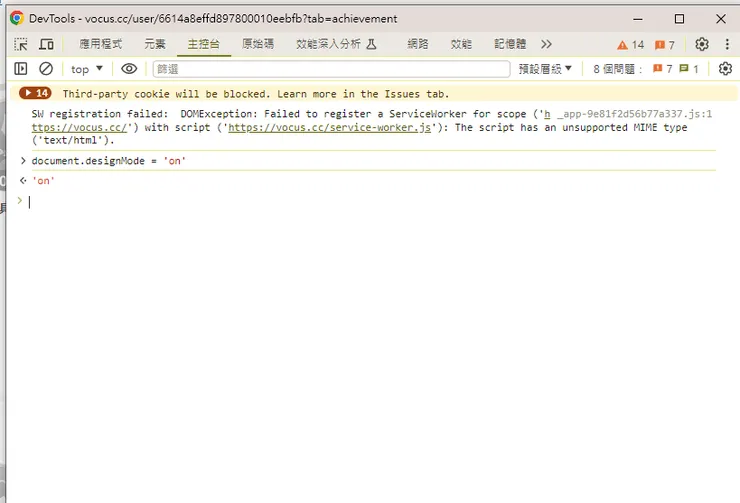Click the document.designMode = 'on' command line
Screen dimensions: 740x503
(109, 161)
